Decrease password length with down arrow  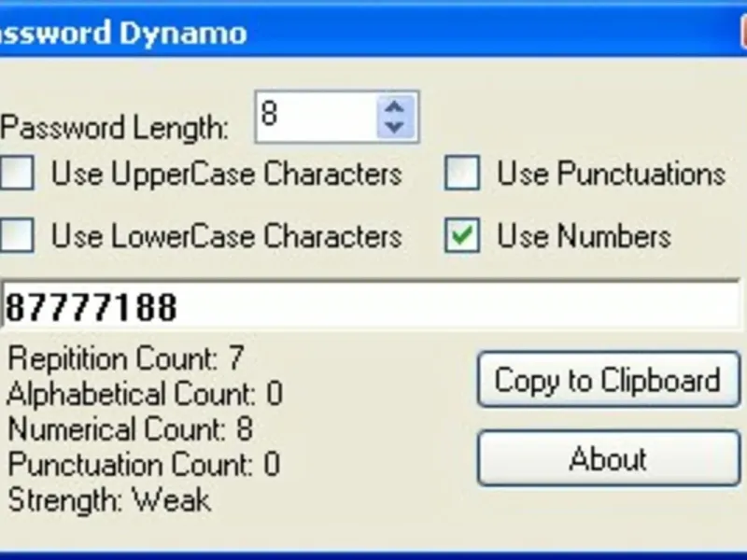395,126
